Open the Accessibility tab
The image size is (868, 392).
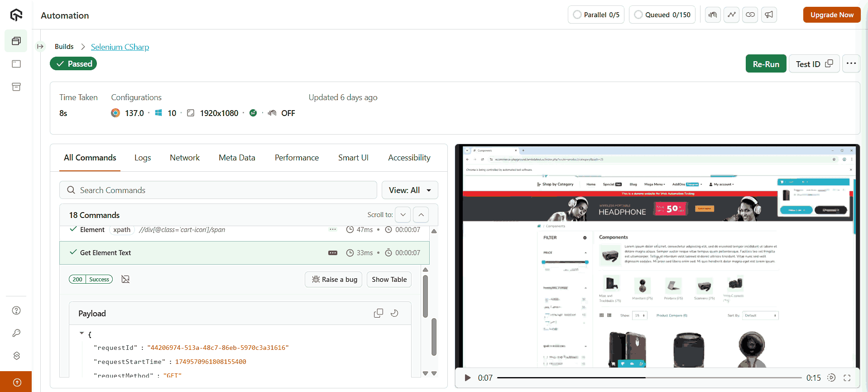[x=409, y=158]
